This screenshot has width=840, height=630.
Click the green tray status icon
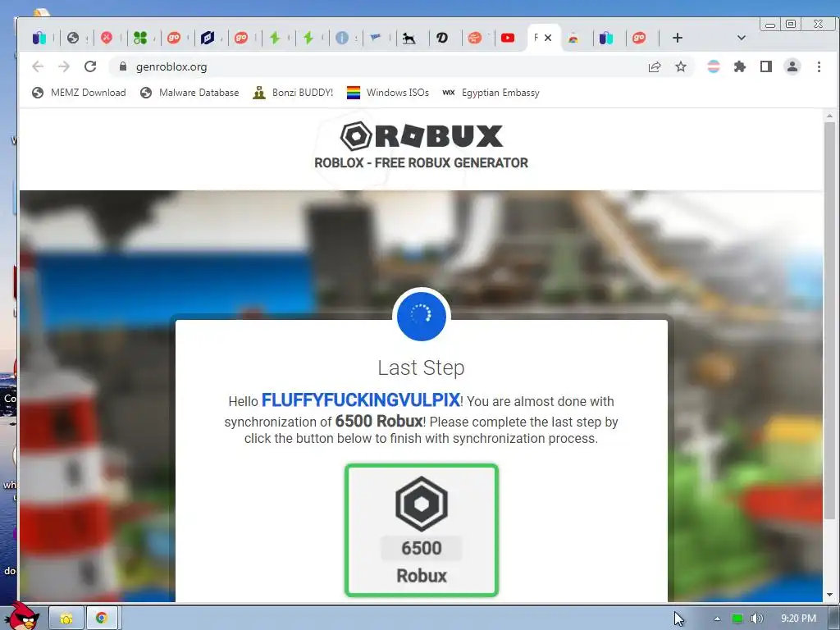tap(737, 619)
